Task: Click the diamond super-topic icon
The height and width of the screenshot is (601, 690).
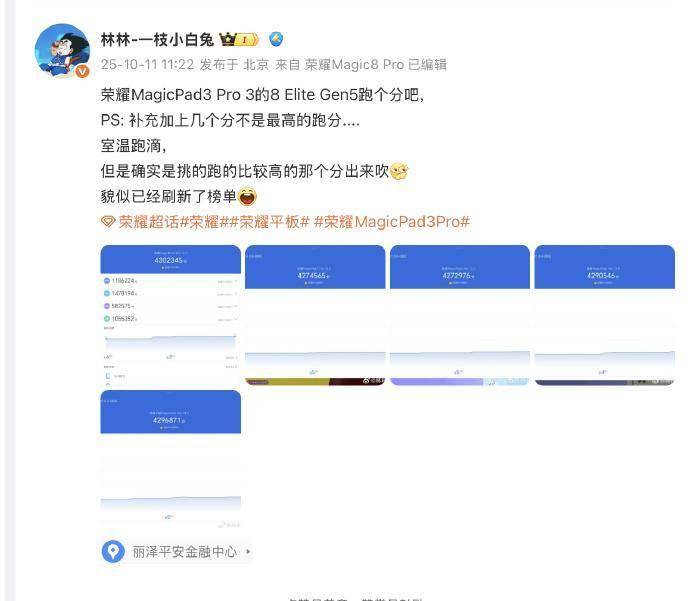Action: point(108,221)
